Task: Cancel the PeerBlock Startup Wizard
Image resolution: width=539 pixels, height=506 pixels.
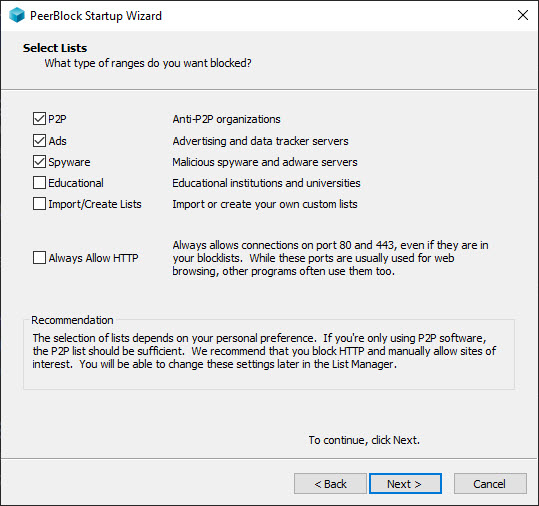Action: click(x=490, y=484)
